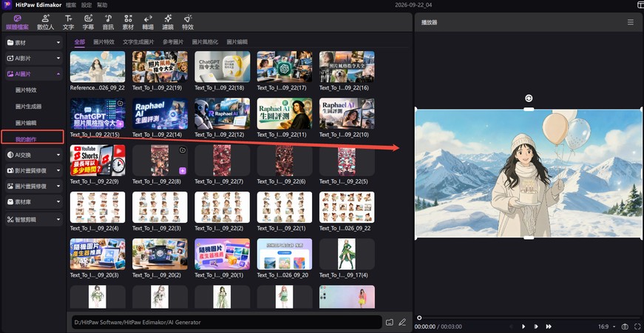This screenshot has height=333, width=644.
Task: Switch to the 文字生成圖片 tab
Action: [x=138, y=42]
